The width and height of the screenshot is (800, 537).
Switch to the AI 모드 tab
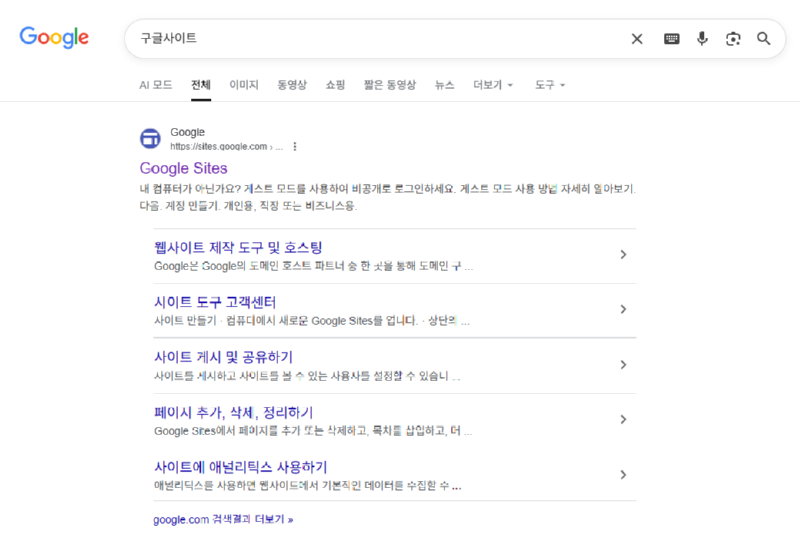[x=156, y=85]
